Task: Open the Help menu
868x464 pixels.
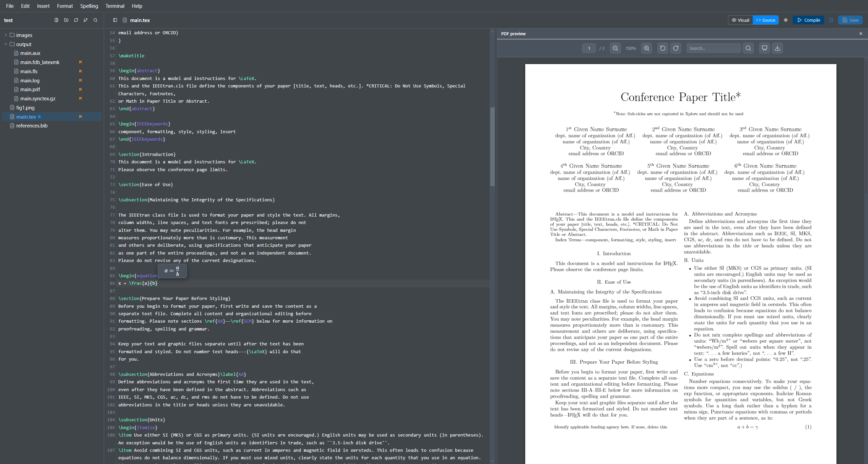Action: pyautogui.click(x=137, y=6)
